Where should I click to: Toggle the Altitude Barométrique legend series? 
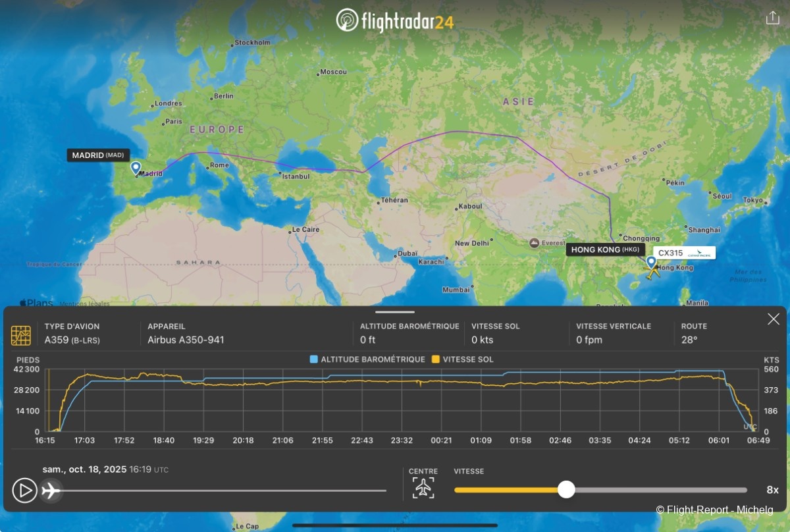pos(367,359)
